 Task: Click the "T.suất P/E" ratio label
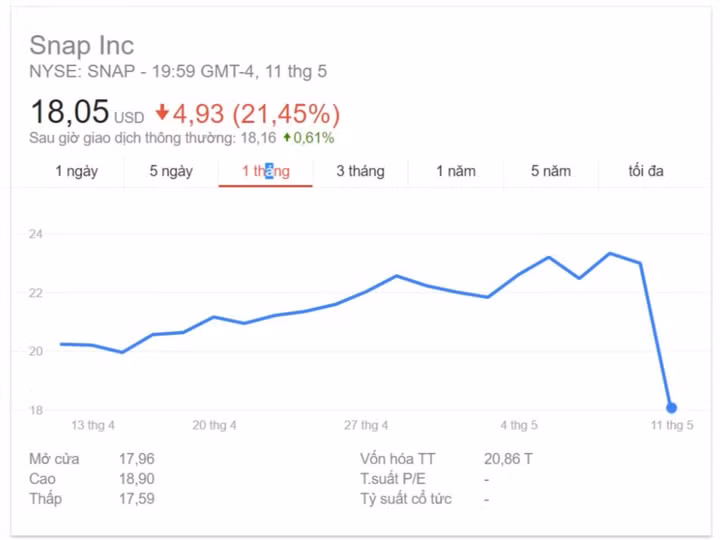click(x=392, y=479)
